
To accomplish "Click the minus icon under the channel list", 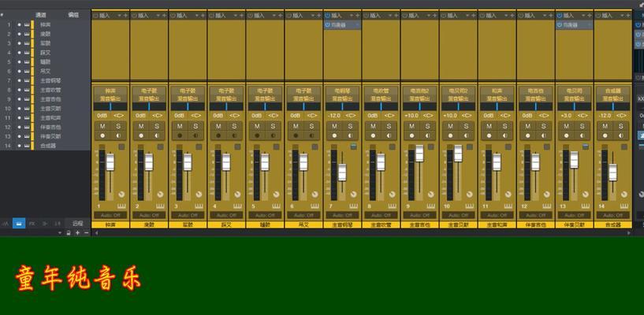I will [86, 232].
